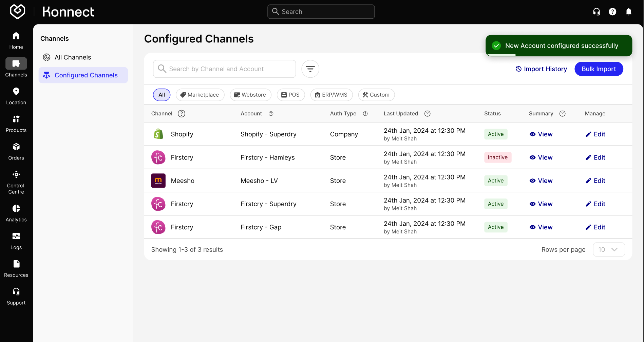This screenshot has width=644, height=342.
Task: Edit the Firstcry - Superdry account
Action: click(x=595, y=204)
